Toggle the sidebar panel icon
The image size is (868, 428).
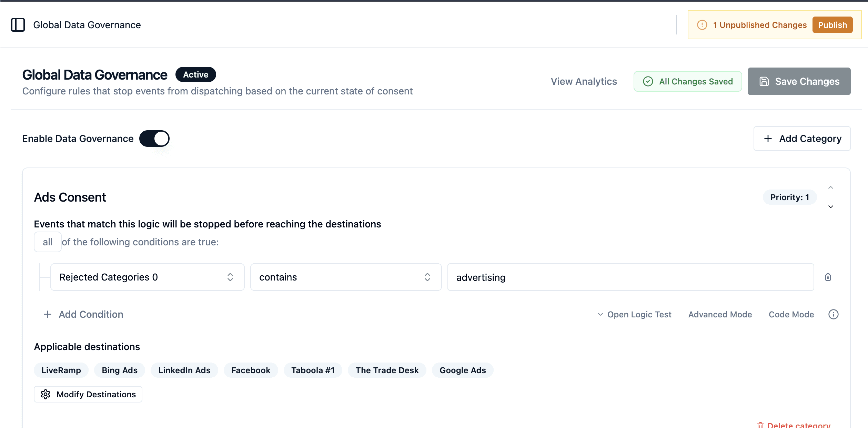(x=18, y=25)
